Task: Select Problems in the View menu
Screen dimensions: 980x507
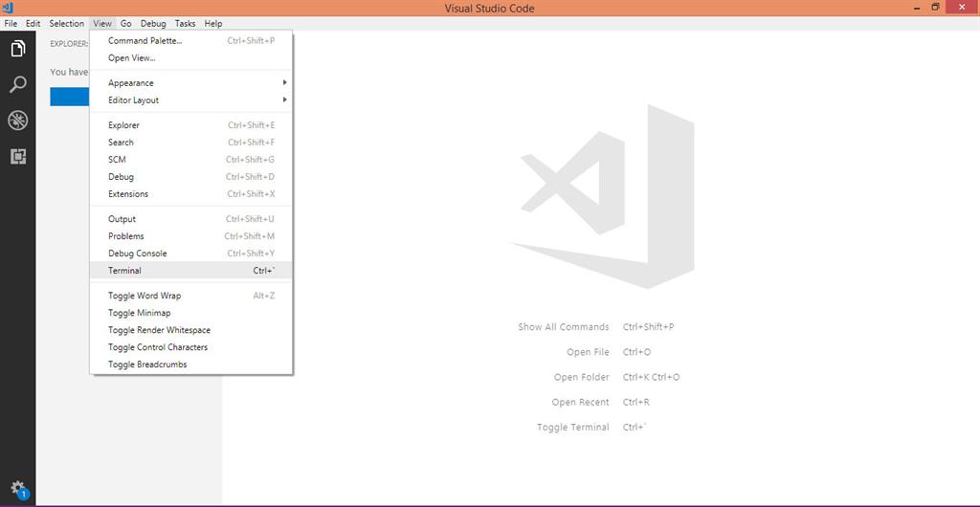Action: (x=191, y=236)
